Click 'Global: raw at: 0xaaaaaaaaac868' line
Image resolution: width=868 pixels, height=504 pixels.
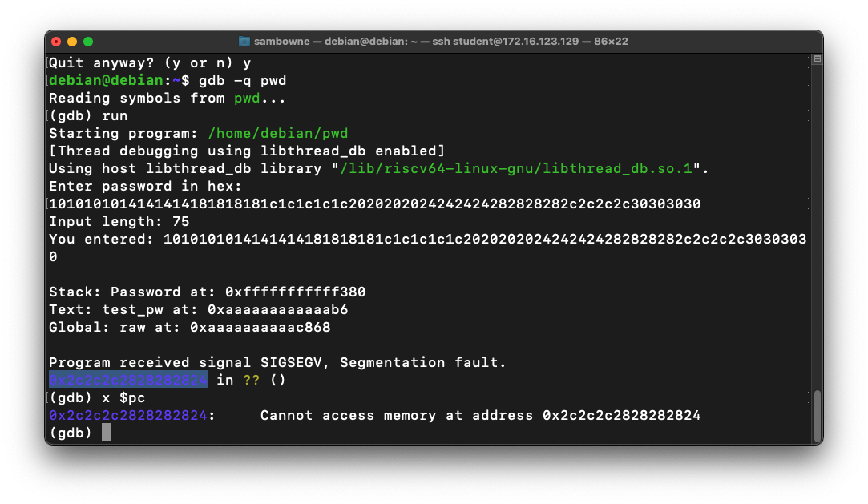tap(189, 327)
